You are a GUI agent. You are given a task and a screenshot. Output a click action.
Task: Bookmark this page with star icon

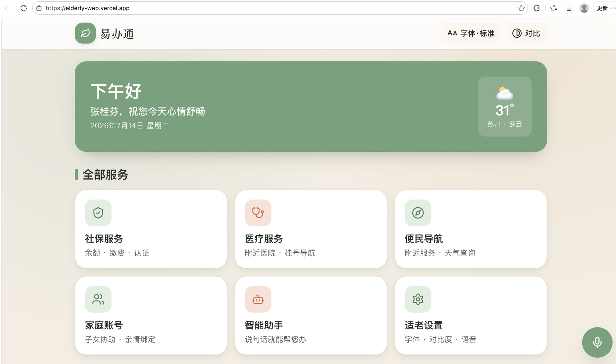[x=521, y=8]
